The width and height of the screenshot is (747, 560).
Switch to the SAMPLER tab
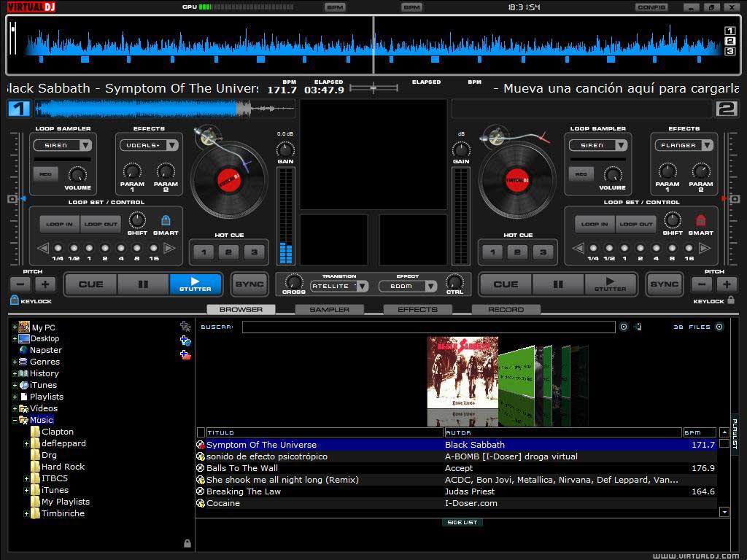click(329, 309)
